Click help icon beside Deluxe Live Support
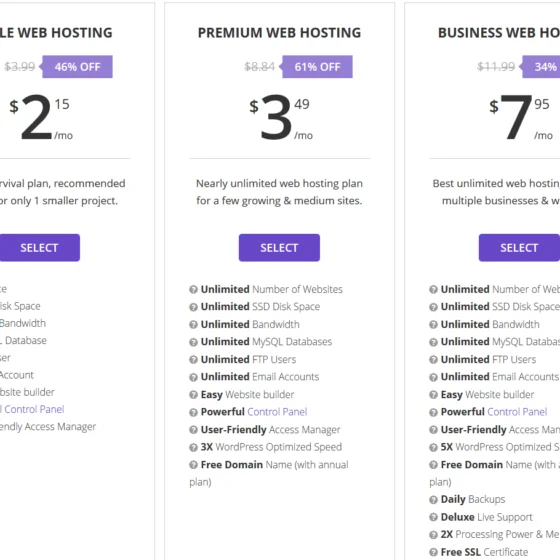This screenshot has width=560, height=560. point(433,517)
